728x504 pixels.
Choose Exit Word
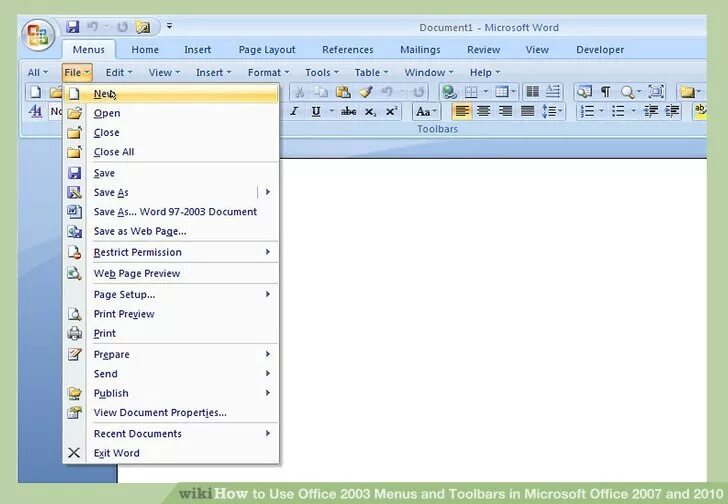tap(171, 453)
